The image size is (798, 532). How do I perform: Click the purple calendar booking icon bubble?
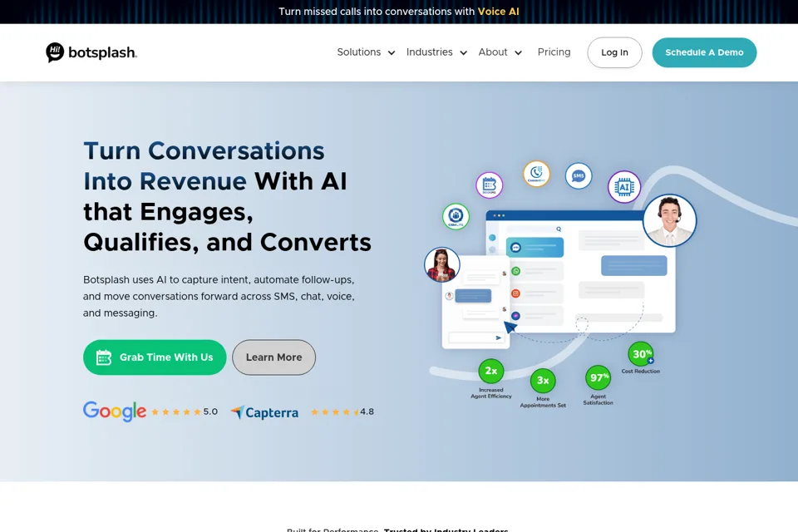pyautogui.click(x=489, y=185)
